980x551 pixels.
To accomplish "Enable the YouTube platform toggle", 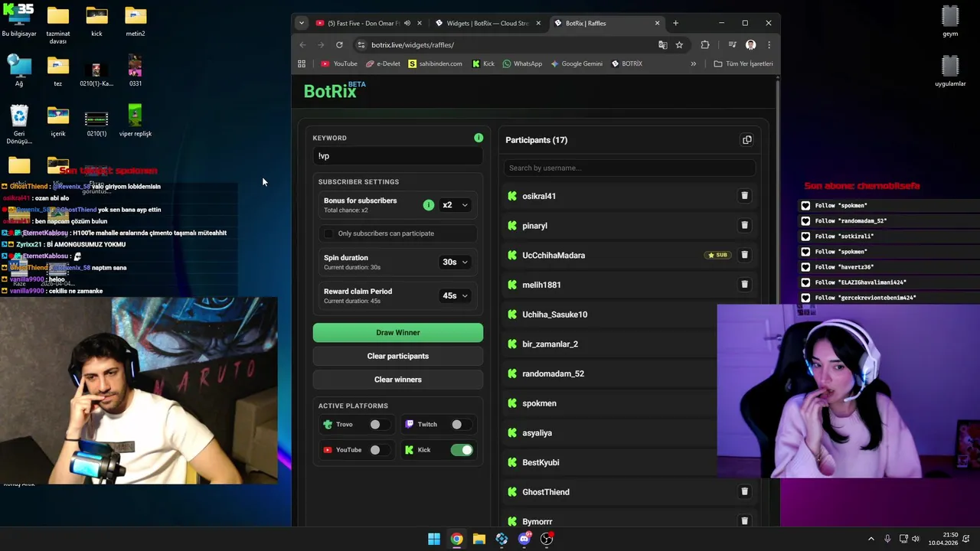I will [x=378, y=450].
